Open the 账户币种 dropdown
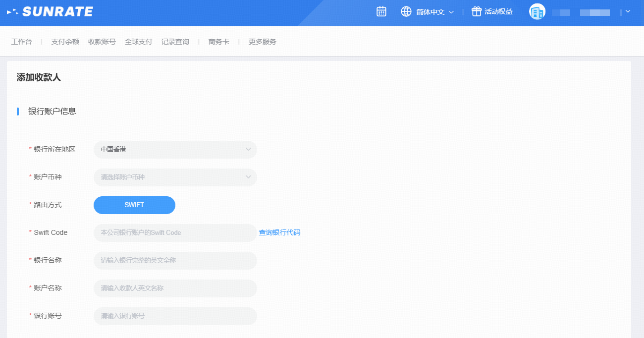This screenshot has width=644, height=338. click(x=175, y=177)
